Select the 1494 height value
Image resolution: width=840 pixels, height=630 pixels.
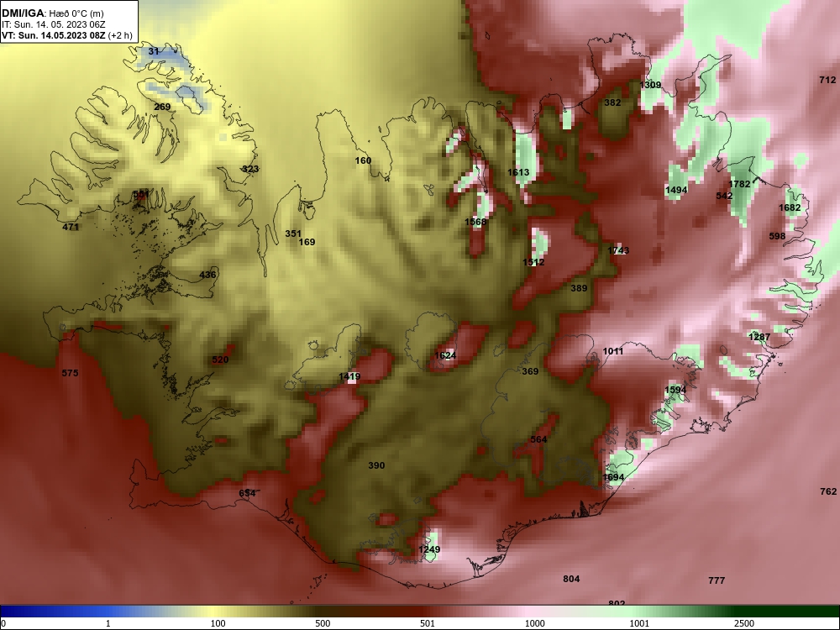(x=676, y=190)
